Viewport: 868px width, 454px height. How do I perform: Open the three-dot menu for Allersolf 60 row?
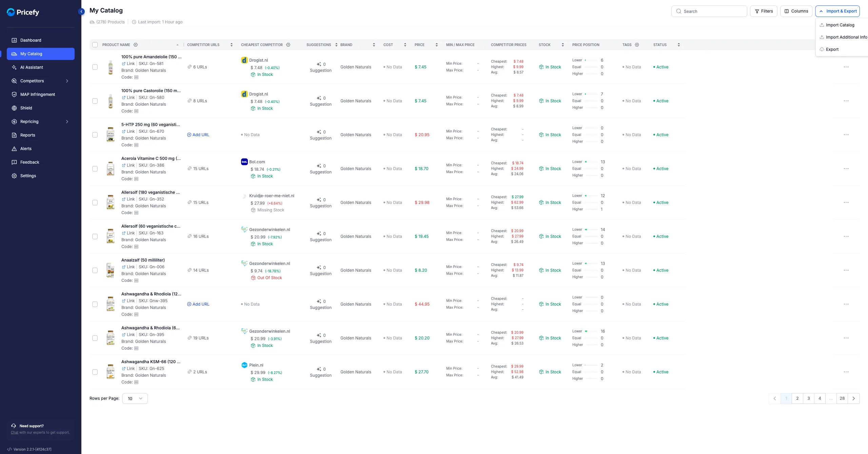pyautogui.click(x=846, y=236)
